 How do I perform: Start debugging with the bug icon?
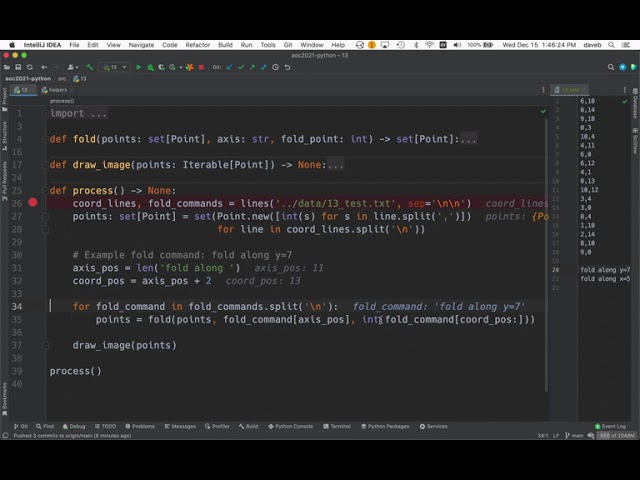tap(150, 67)
